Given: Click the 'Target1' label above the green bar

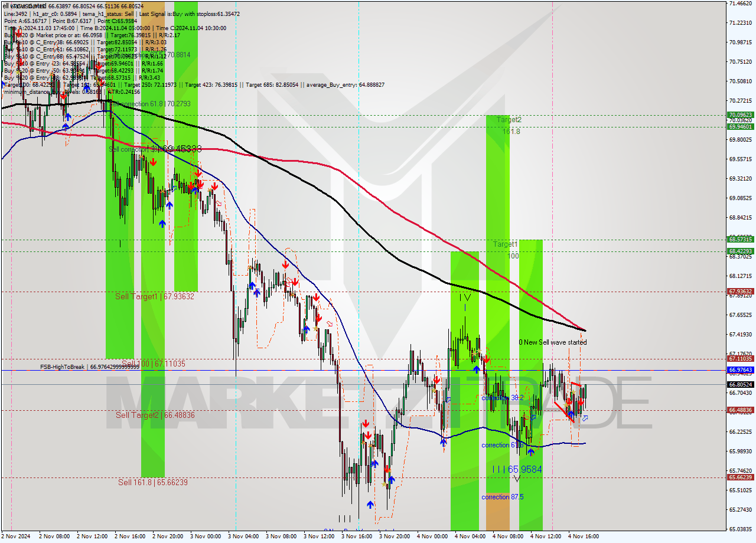Looking at the screenshot, I should tap(506, 244).
